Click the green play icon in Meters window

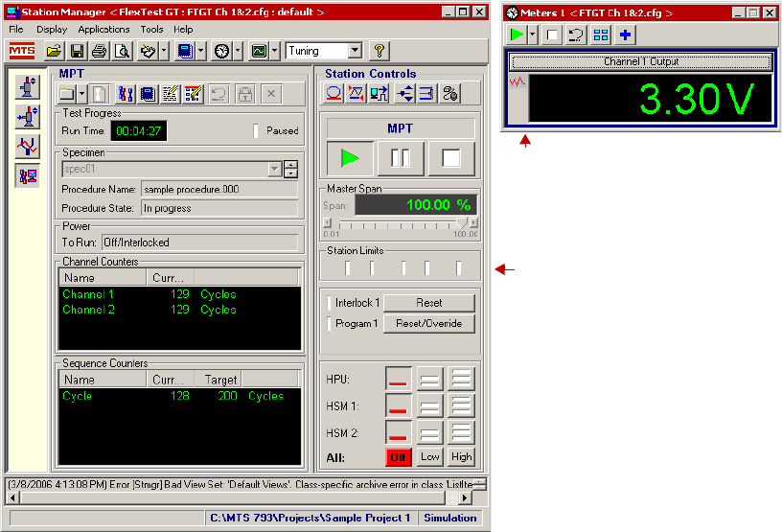click(x=517, y=35)
